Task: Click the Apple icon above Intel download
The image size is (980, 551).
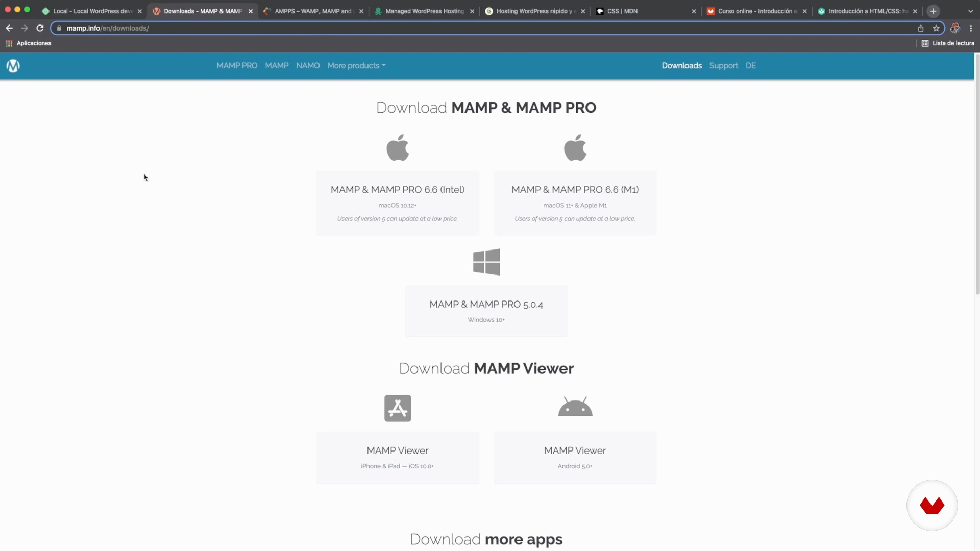Action: pos(398,148)
